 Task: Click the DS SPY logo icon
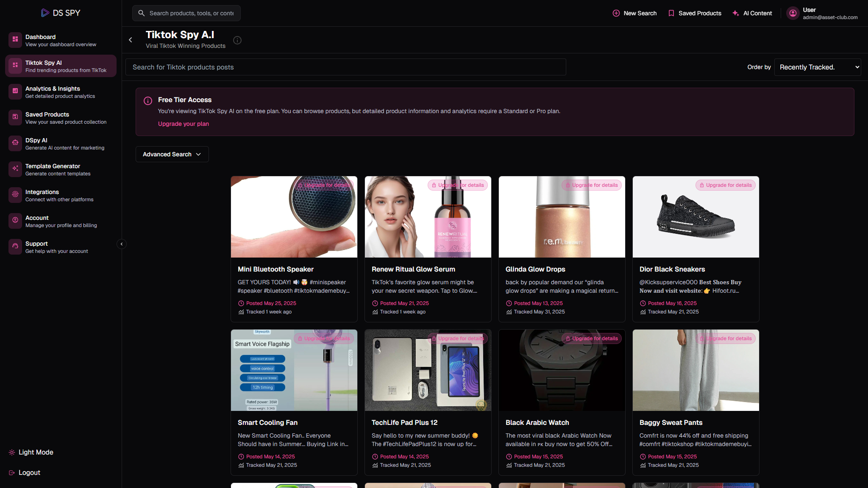[45, 13]
